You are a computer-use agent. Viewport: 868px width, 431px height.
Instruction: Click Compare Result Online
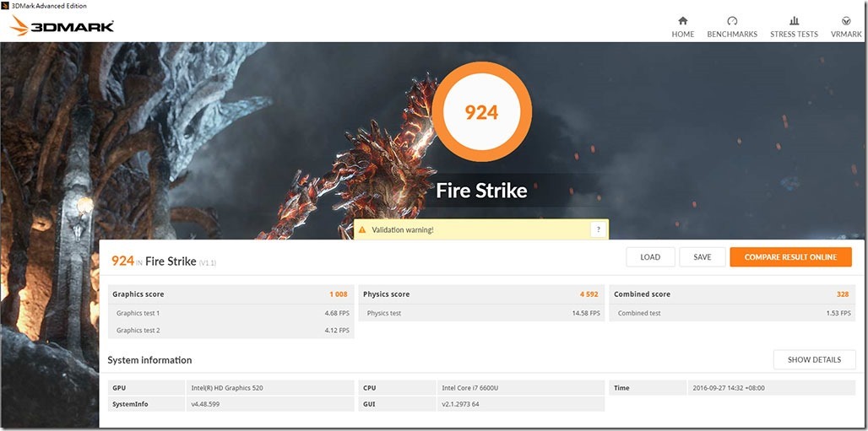(x=790, y=257)
